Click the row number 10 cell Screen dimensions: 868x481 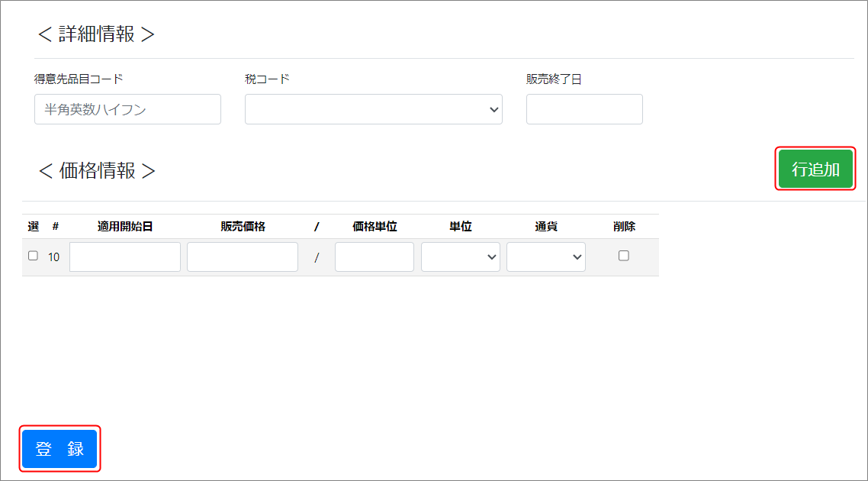pyautogui.click(x=54, y=257)
